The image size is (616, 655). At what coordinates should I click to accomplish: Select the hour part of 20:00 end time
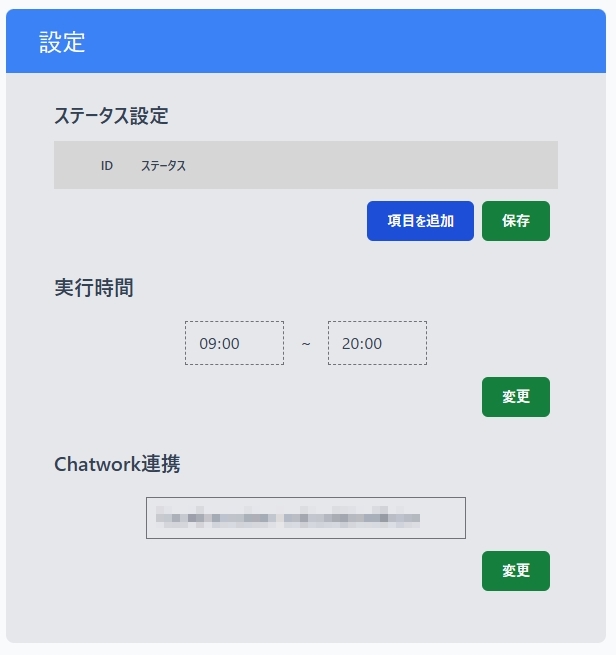(x=350, y=343)
